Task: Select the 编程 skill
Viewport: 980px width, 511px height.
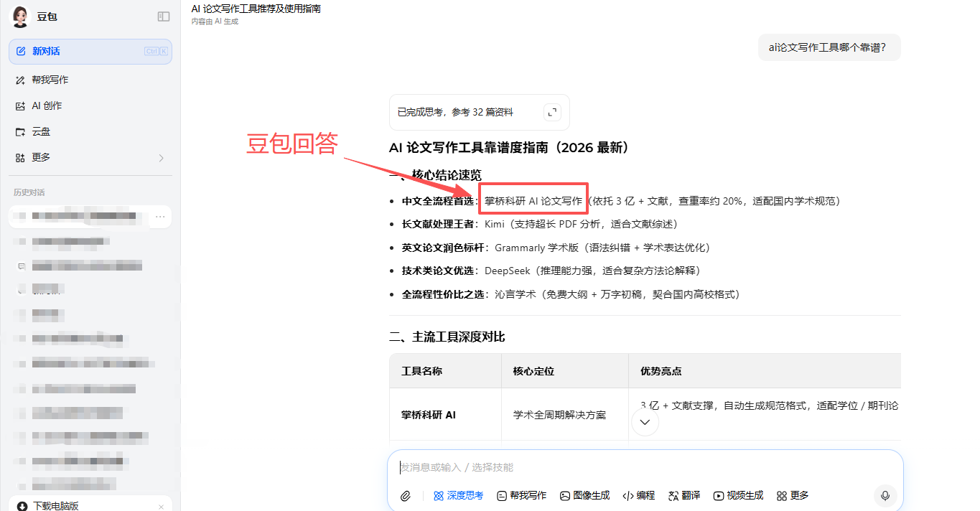Action: 639,495
